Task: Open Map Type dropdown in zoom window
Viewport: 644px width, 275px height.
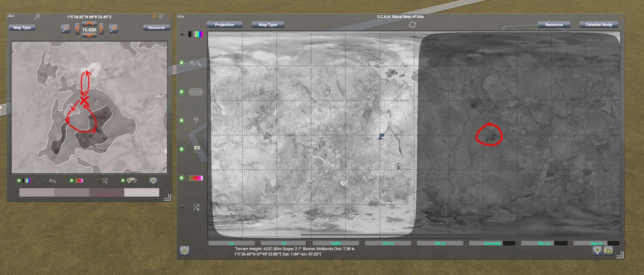Action: [22, 28]
